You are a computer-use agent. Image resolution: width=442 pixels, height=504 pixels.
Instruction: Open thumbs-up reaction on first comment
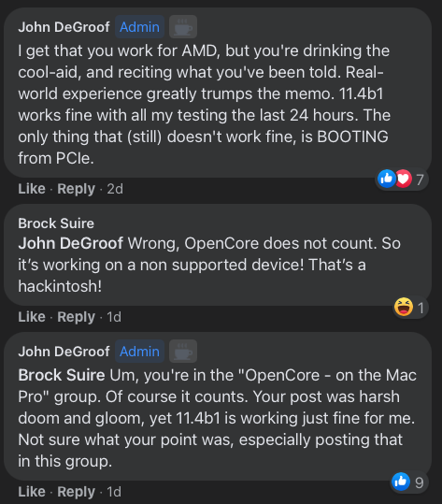pos(387,179)
